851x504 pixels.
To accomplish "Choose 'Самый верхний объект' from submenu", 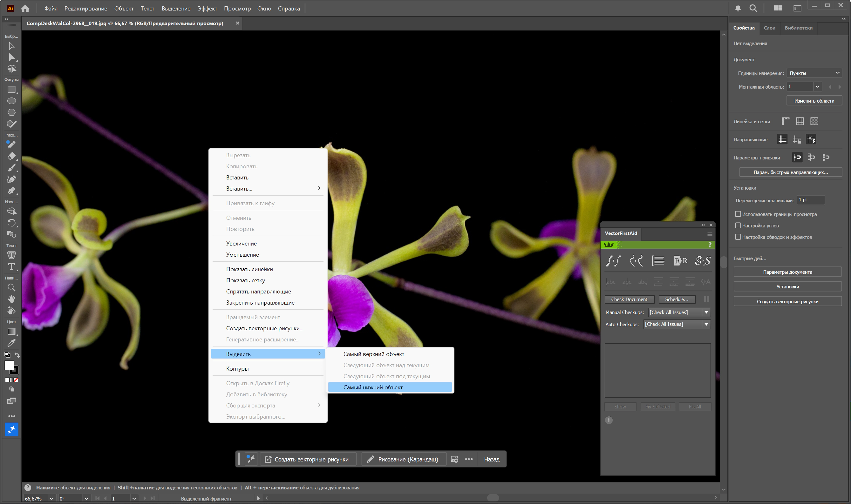I will 390,354.
